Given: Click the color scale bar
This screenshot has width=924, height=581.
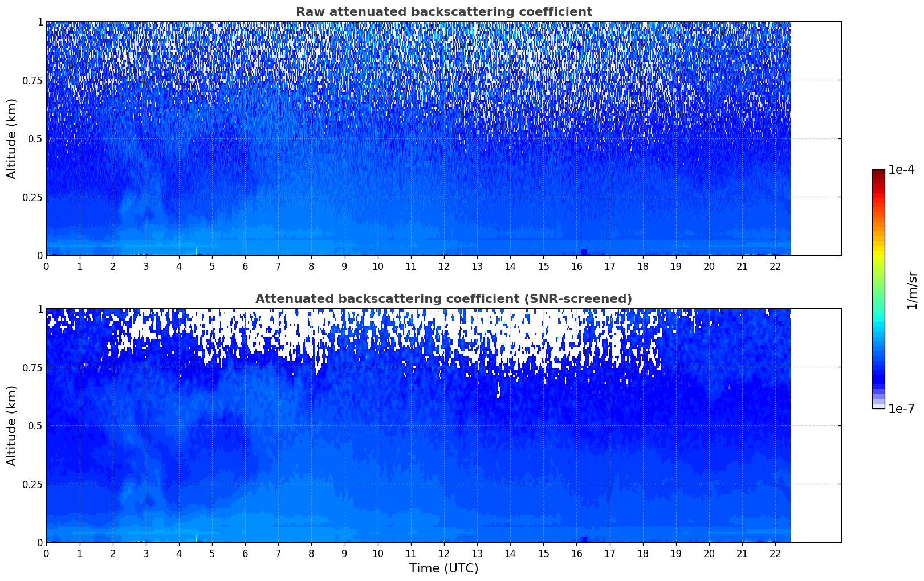Looking at the screenshot, I should pyautogui.click(x=878, y=289).
